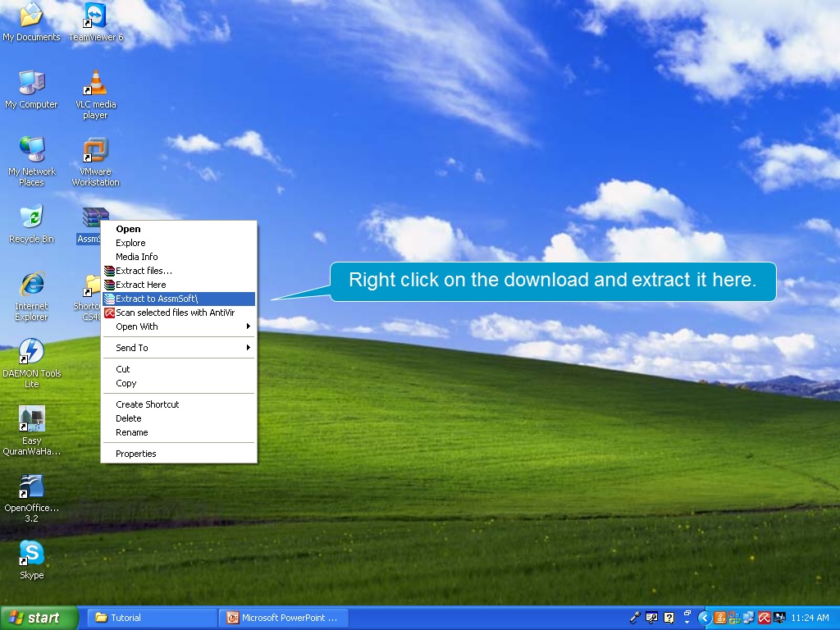Image resolution: width=840 pixels, height=630 pixels.
Task: Open the Windows Start menu
Action: [x=39, y=619]
